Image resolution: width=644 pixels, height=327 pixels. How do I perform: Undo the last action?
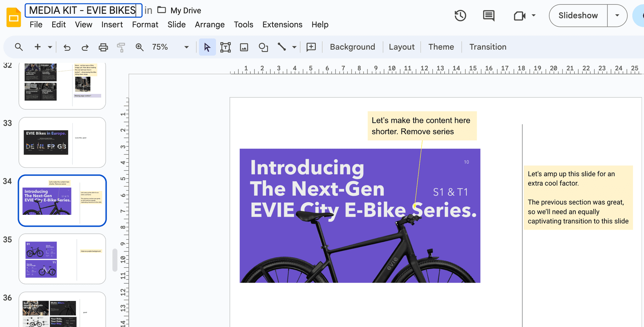[67, 47]
